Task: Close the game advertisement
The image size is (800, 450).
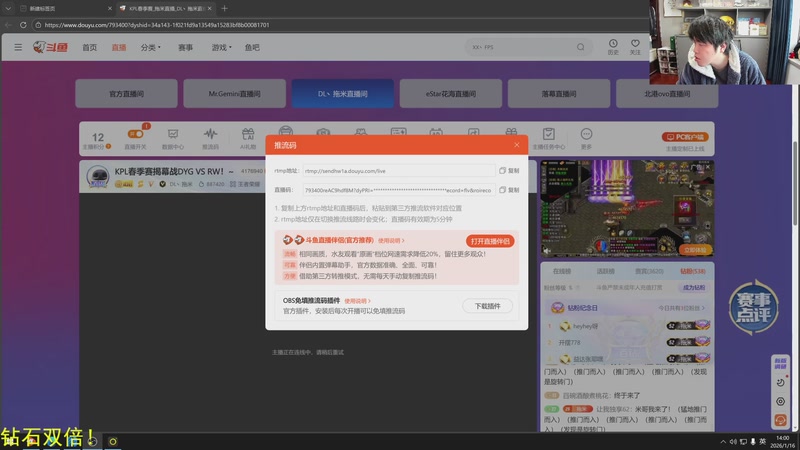Action: coord(708,167)
